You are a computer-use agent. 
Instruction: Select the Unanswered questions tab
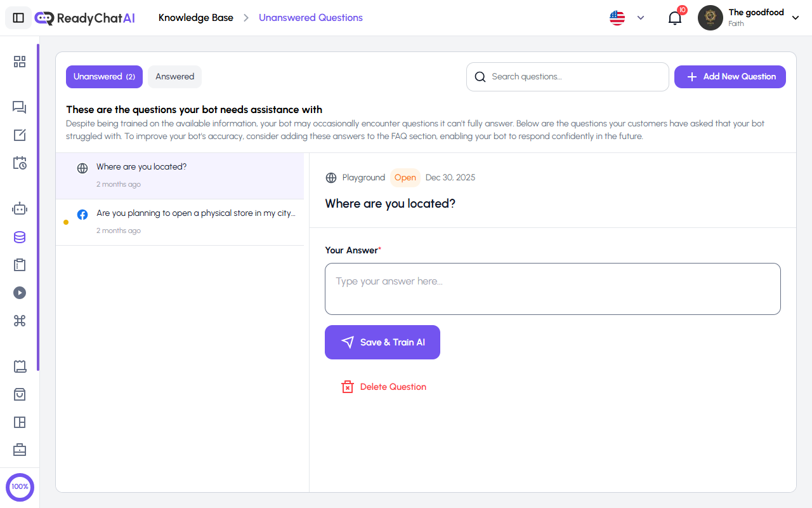pos(104,76)
